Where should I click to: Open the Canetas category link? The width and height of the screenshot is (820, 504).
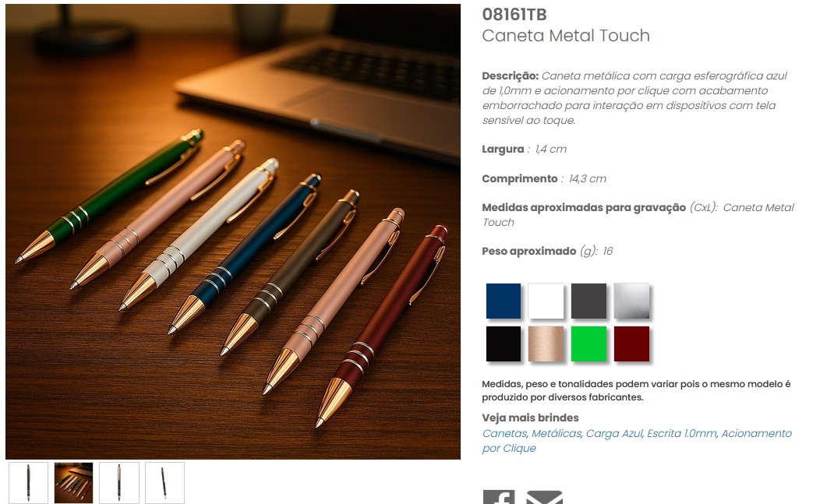[505, 433]
